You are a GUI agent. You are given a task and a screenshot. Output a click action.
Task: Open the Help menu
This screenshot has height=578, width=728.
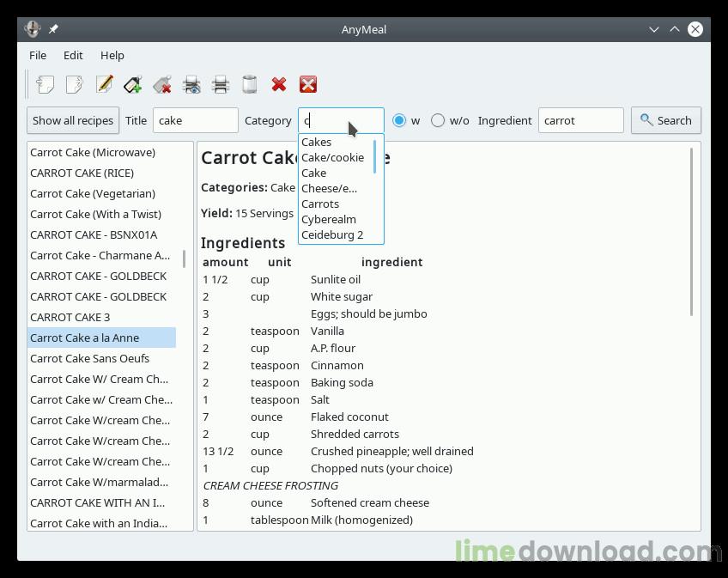click(112, 55)
